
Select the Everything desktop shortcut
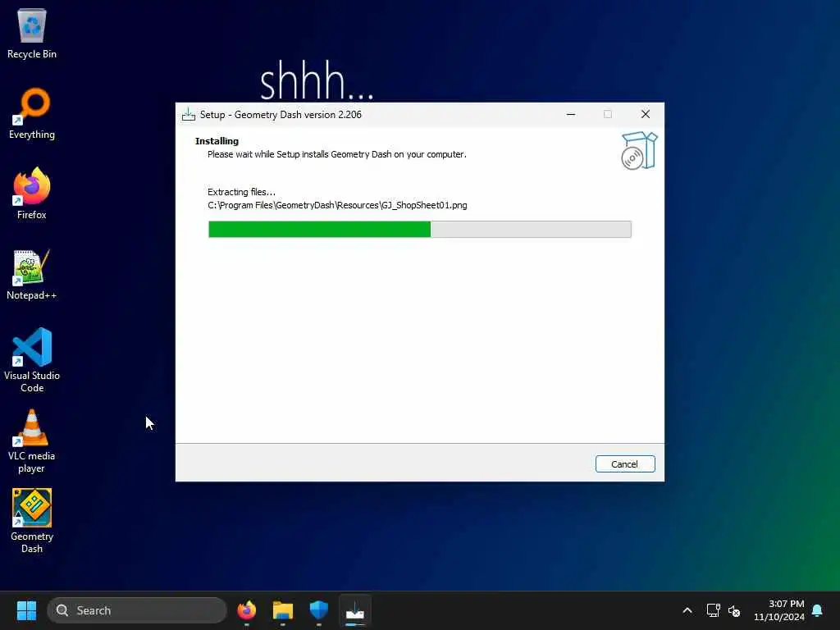click(x=32, y=113)
